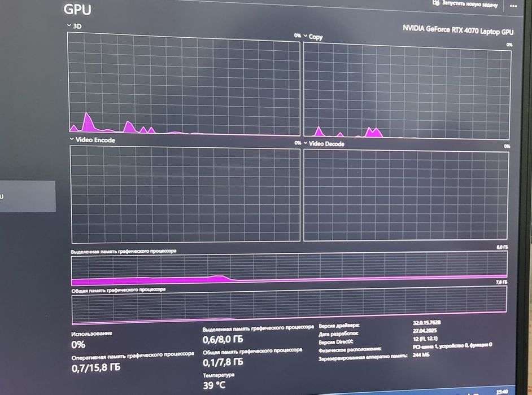
Task: Click the 'Физическое расположение' label
Action: tap(350, 349)
